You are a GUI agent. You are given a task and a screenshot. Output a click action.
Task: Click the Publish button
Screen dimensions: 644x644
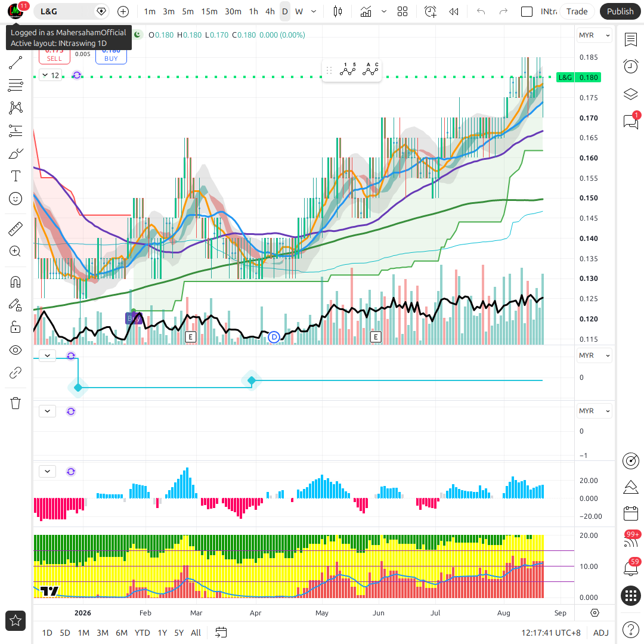coord(620,11)
